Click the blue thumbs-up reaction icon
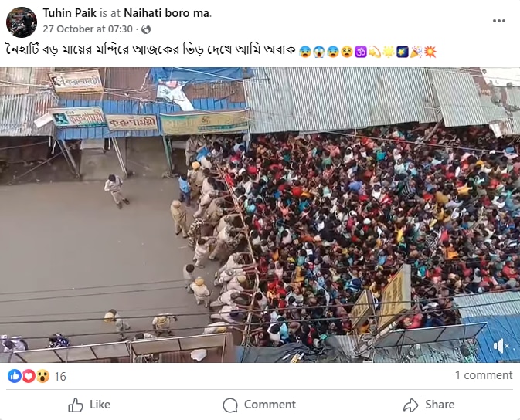Viewport: 520px width, 420px height. click(x=14, y=376)
